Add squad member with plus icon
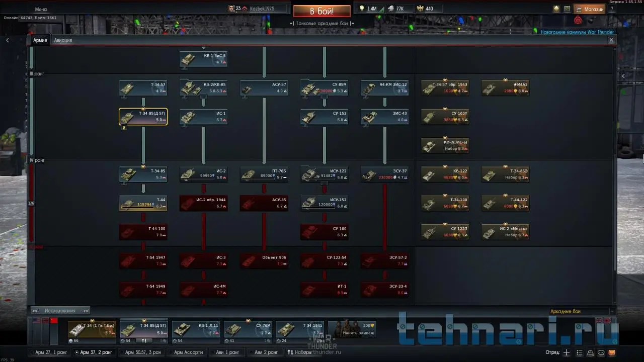The height and width of the screenshot is (362, 644). (x=567, y=352)
